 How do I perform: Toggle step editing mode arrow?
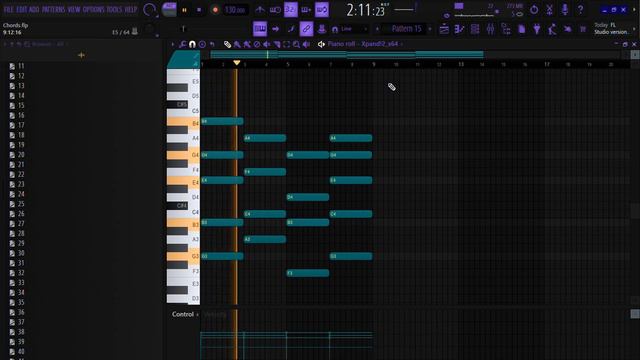click(x=276, y=29)
